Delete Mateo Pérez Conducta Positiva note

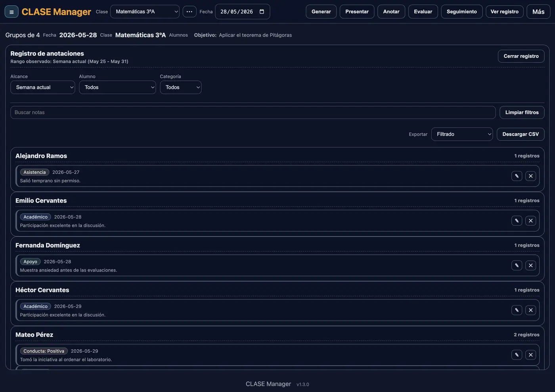tap(530, 355)
